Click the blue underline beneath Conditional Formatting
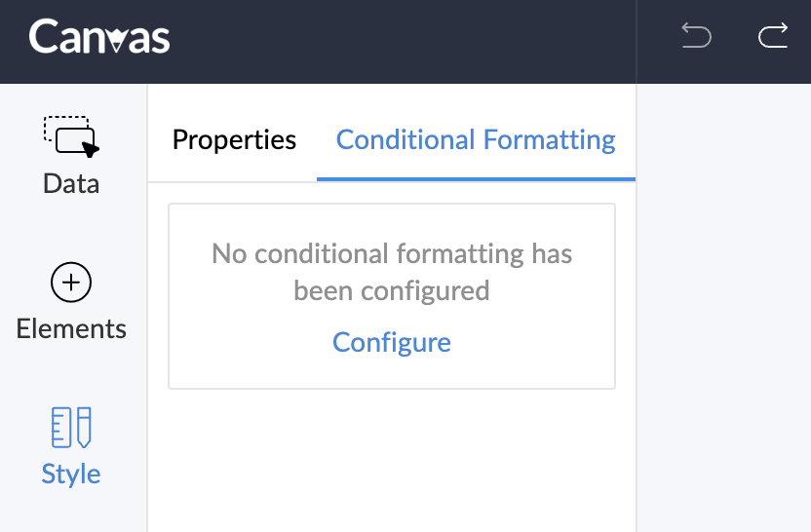811x532 pixels. [x=476, y=179]
